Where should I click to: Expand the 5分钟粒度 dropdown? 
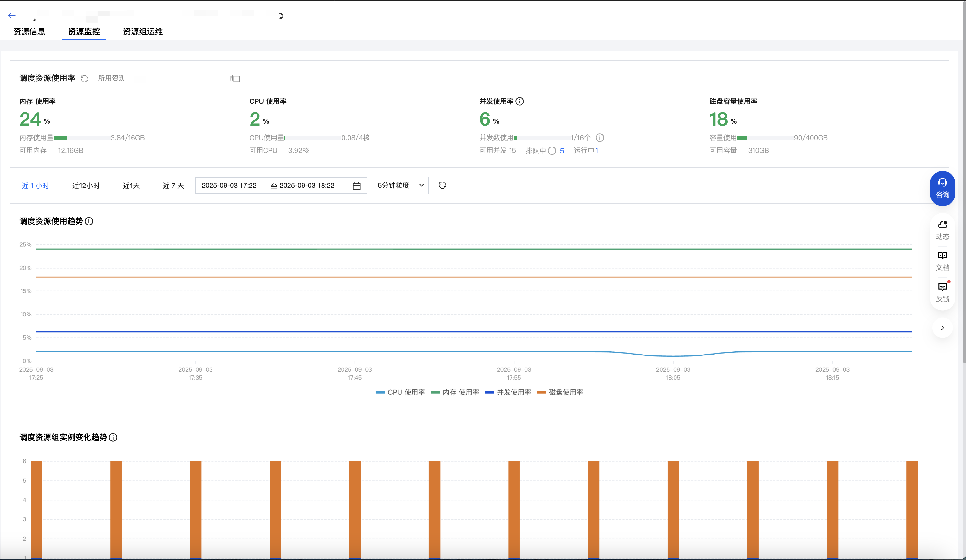pyautogui.click(x=400, y=186)
